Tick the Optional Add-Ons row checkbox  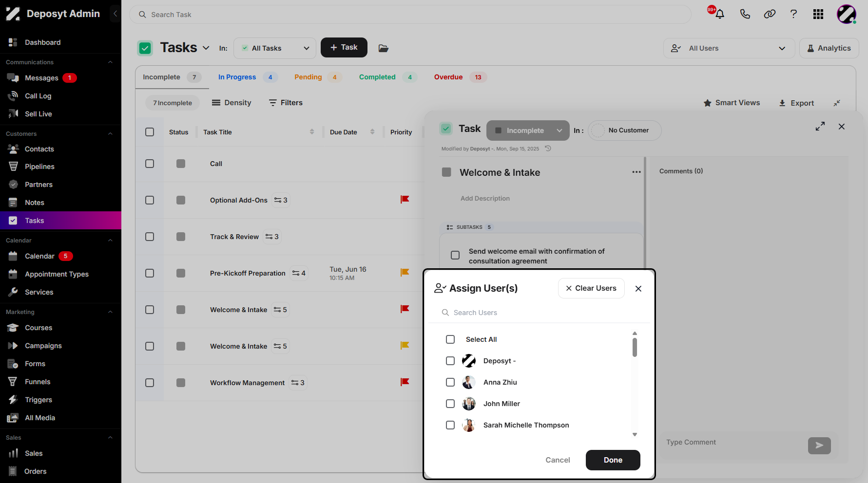pos(150,200)
